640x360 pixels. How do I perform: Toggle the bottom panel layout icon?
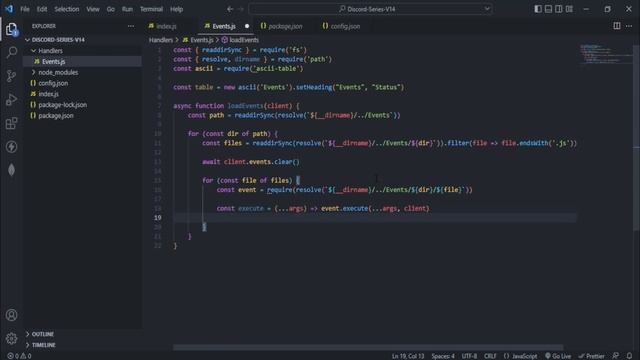pos(548,9)
